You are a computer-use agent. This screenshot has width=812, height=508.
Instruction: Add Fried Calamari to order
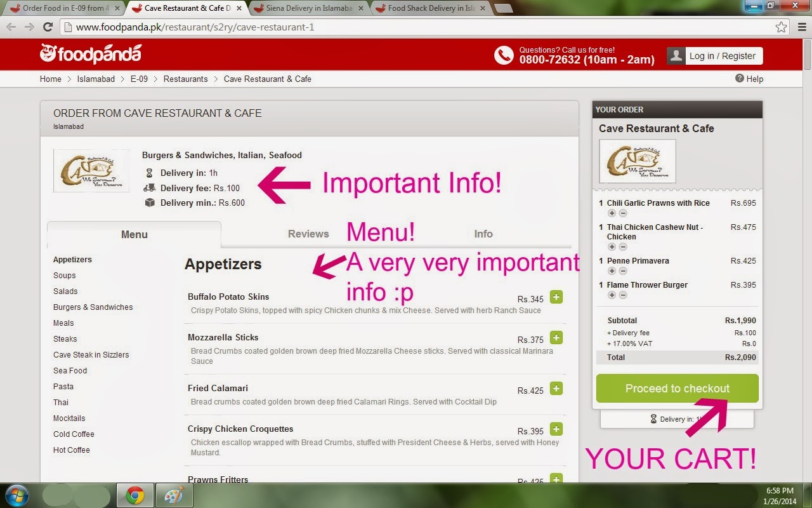tap(556, 389)
